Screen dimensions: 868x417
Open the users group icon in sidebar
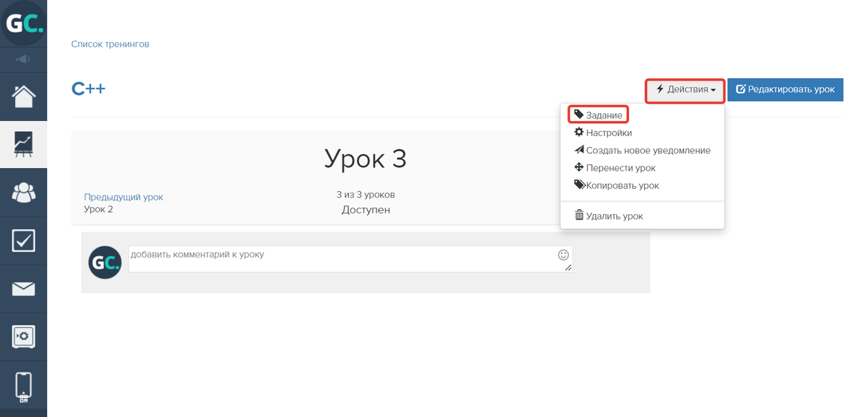click(x=23, y=193)
